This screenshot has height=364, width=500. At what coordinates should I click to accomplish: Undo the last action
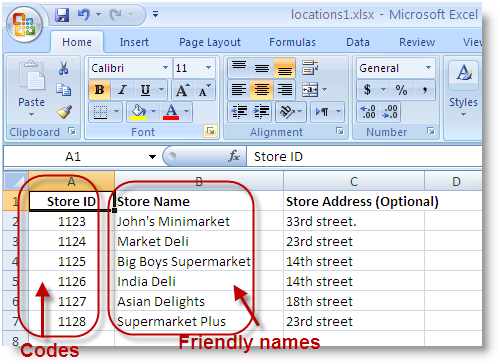click(83, 15)
